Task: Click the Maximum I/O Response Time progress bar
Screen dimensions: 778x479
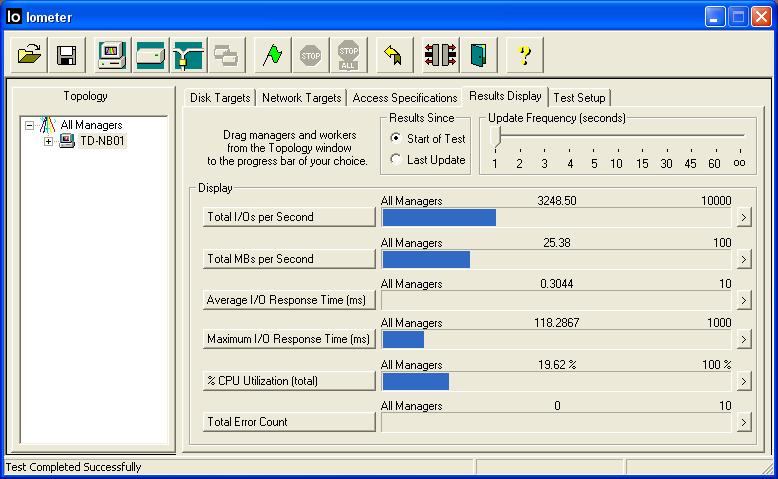Action: [x=556, y=340]
